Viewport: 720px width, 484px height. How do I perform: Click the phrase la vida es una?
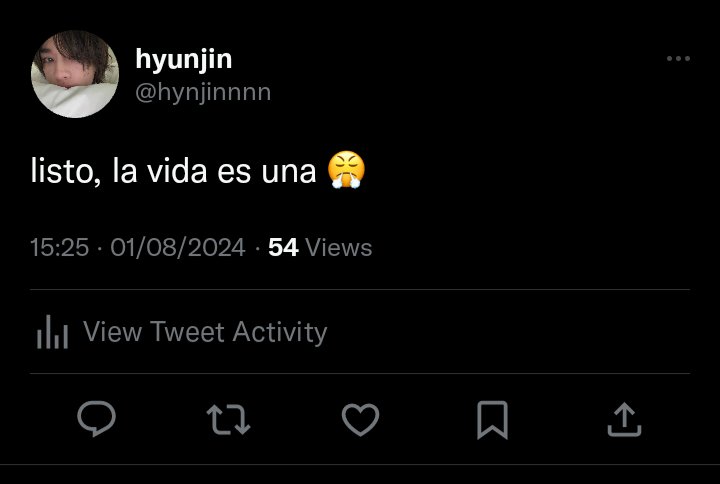tap(214, 172)
